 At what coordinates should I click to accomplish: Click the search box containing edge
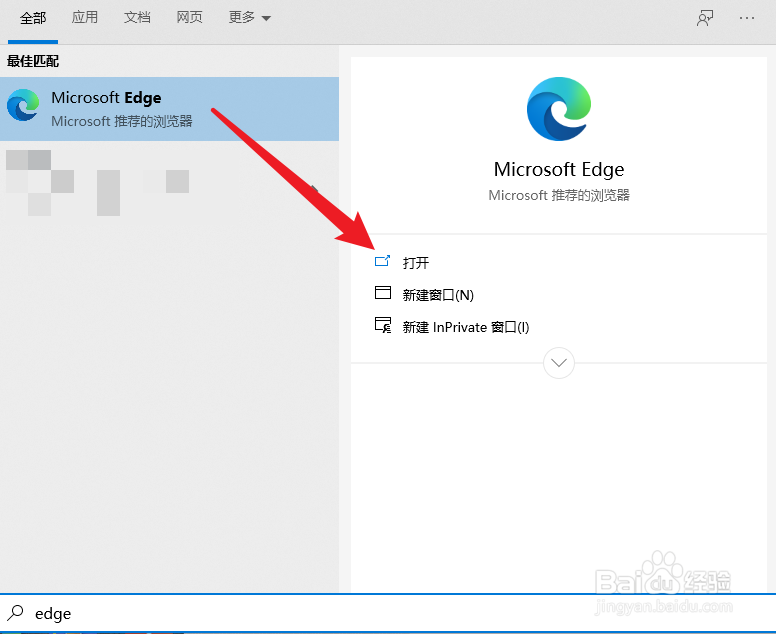click(x=388, y=613)
